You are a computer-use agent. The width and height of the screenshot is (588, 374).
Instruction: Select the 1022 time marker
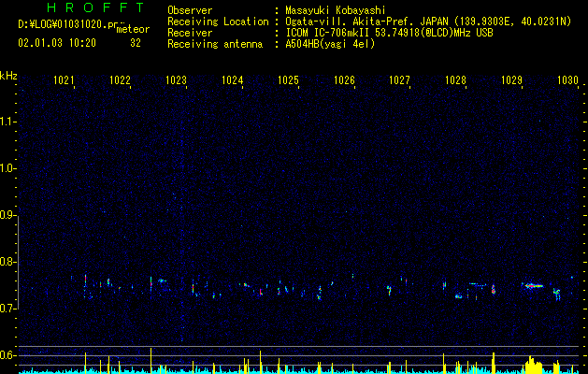[120, 80]
